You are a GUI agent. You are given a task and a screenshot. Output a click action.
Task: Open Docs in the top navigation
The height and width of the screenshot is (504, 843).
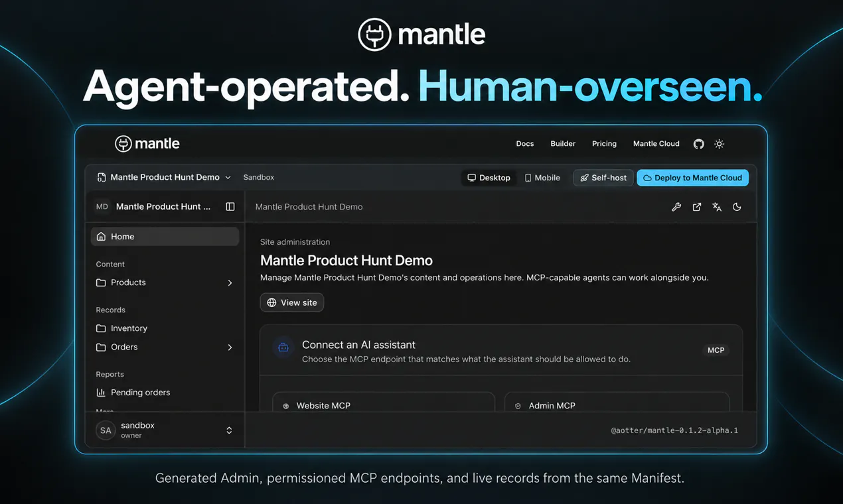525,144
